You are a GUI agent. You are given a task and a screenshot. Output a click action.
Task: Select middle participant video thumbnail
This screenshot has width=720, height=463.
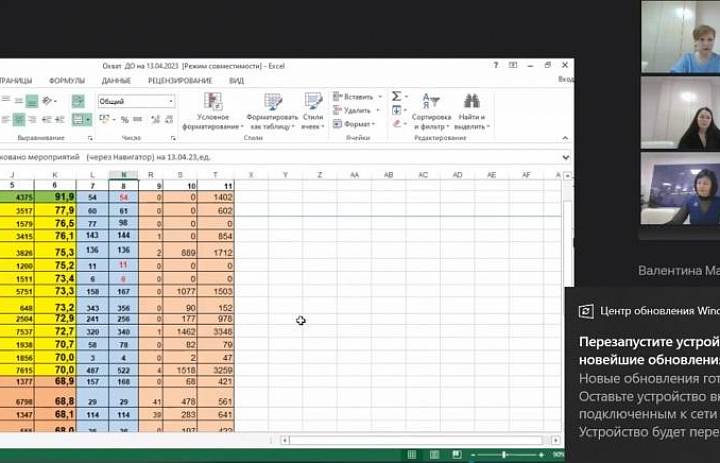(x=681, y=113)
